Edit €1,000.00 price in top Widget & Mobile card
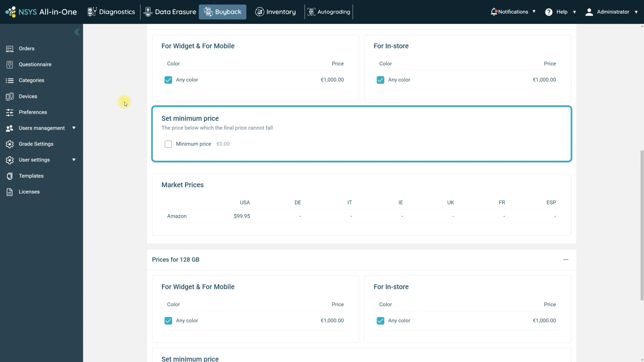Screen dimensions: 644x362 (x=332, y=80)
